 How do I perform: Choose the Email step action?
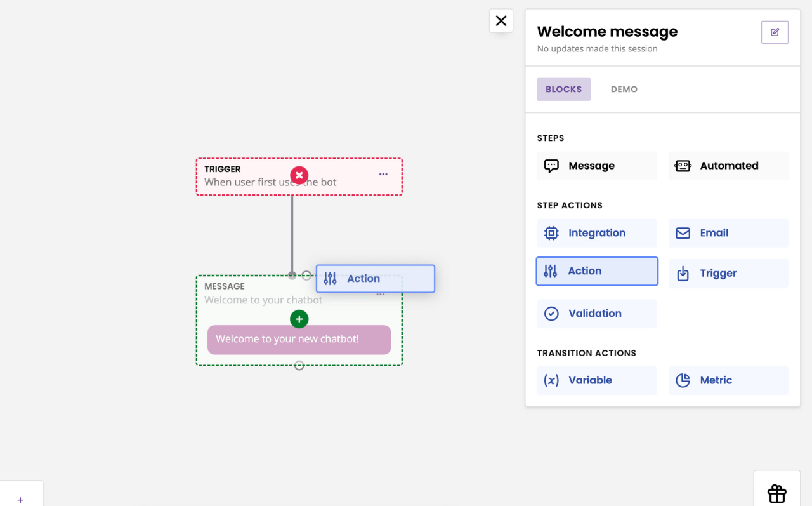tap(728, 233)
